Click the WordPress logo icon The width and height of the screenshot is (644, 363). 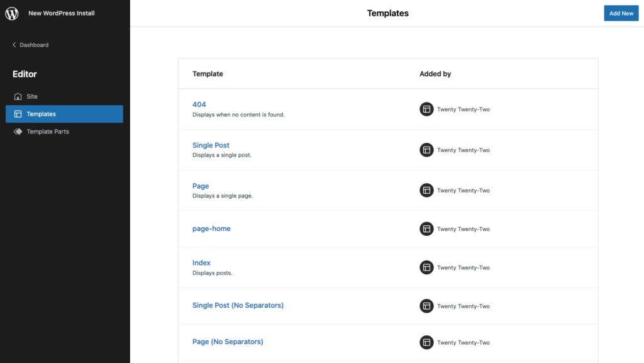point(12,13)
